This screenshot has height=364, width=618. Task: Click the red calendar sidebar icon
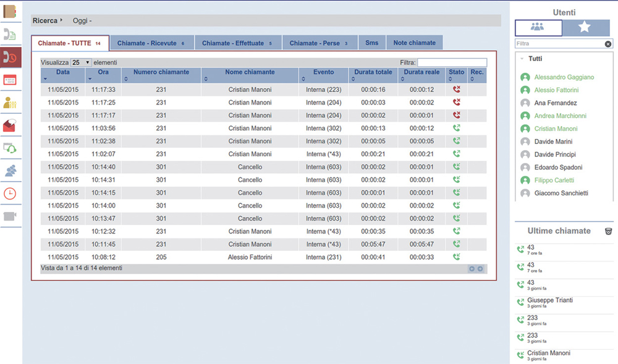pos(11,80)
